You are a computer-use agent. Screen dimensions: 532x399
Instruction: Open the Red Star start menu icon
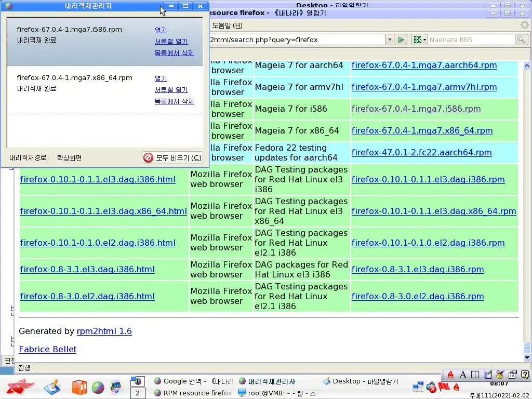tap(20, 386)
